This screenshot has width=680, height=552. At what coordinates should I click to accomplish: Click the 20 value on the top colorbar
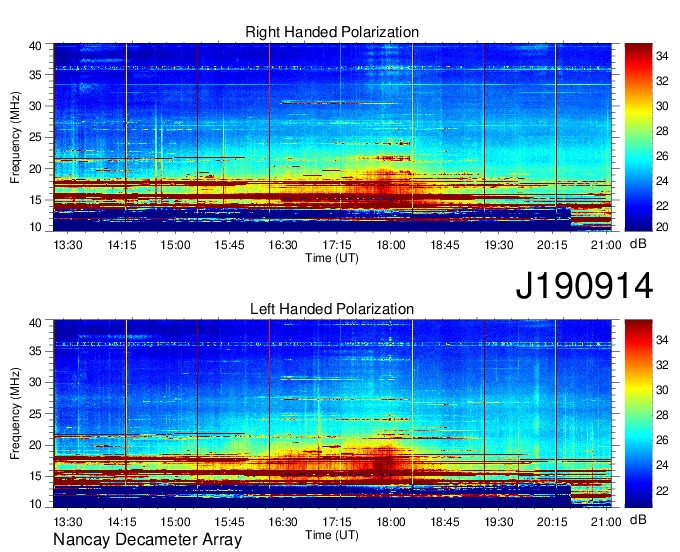tap(662, 227)
